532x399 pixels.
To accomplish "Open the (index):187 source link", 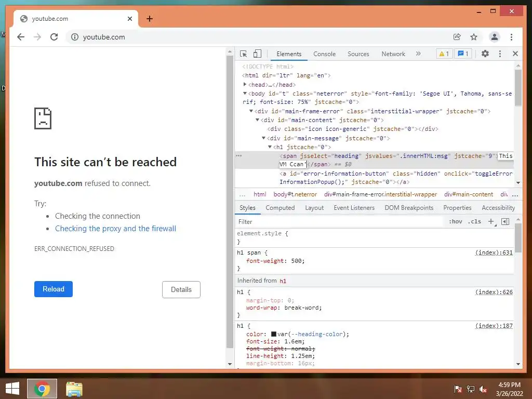I will tap(494, 326).
